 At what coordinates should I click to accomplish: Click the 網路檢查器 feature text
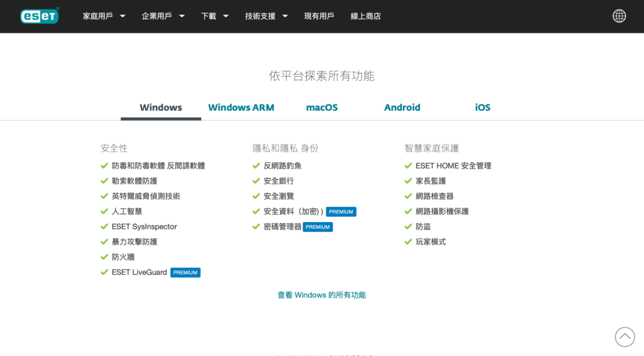tap(435, 196)
